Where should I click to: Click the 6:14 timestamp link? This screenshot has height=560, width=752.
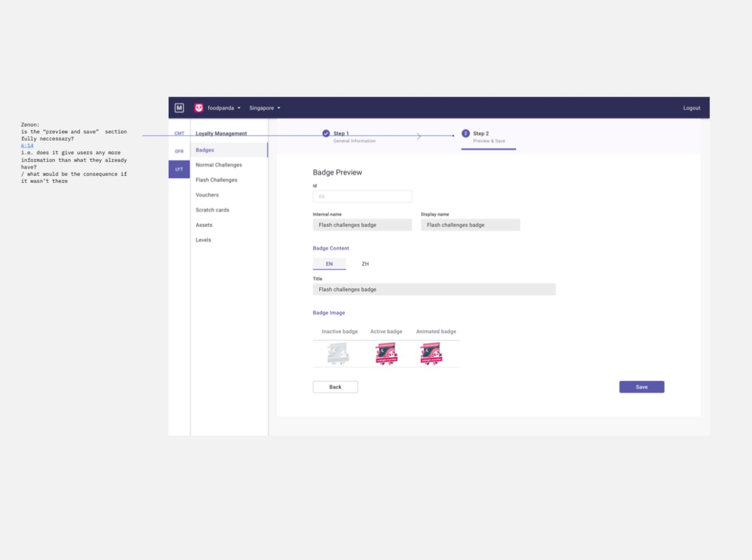(27, 146)
